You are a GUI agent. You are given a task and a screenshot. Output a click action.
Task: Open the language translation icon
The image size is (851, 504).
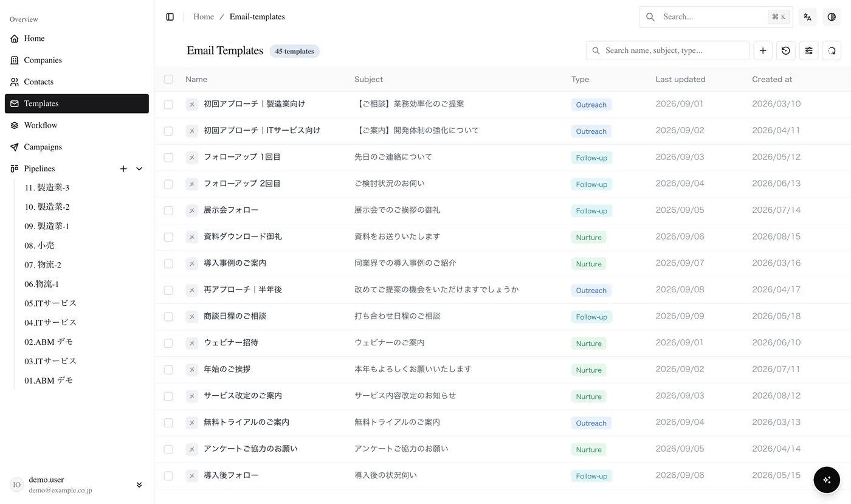pos(807,17)
